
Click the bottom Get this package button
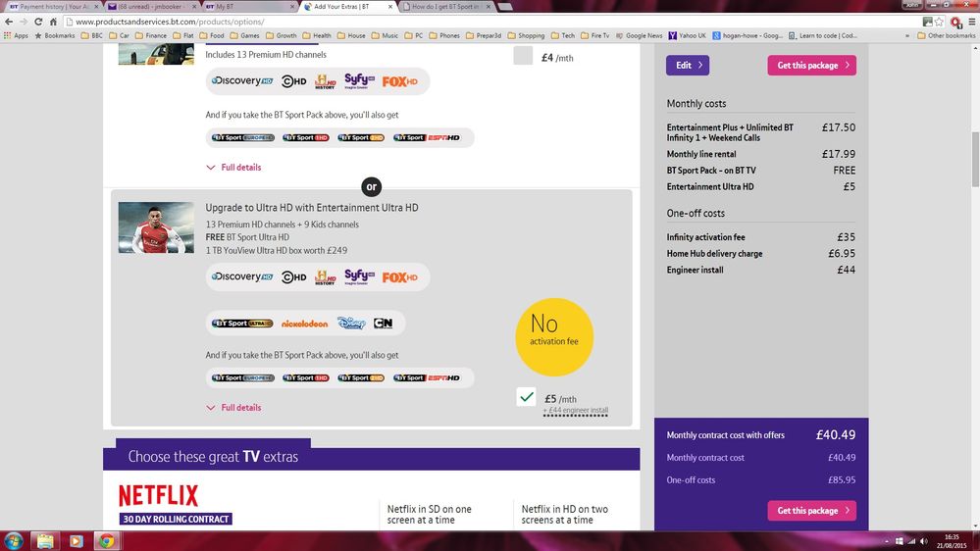[812, 511]
